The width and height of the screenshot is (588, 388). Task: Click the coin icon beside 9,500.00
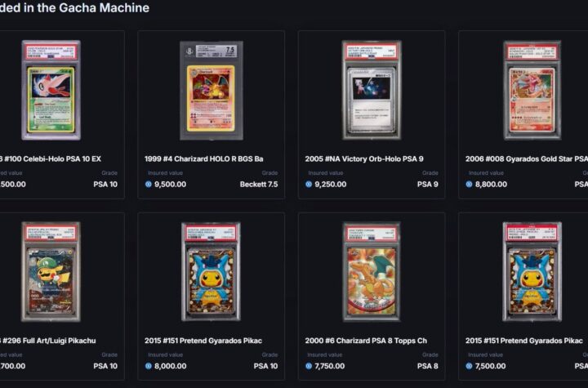coord(148,185)
